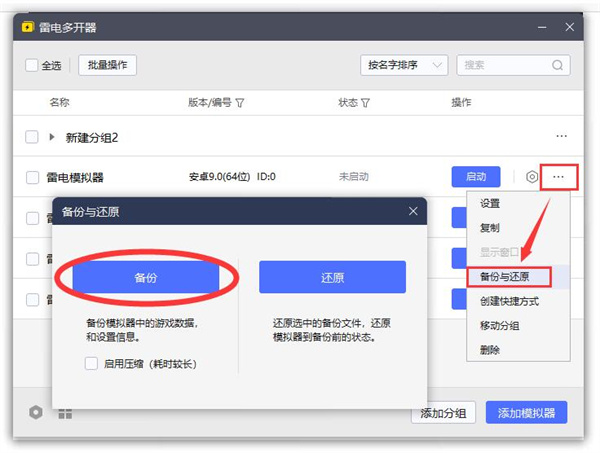This screenshot has height=453, width=600.
Task: Select 复制 from context menu
Action: click(518, 228)
